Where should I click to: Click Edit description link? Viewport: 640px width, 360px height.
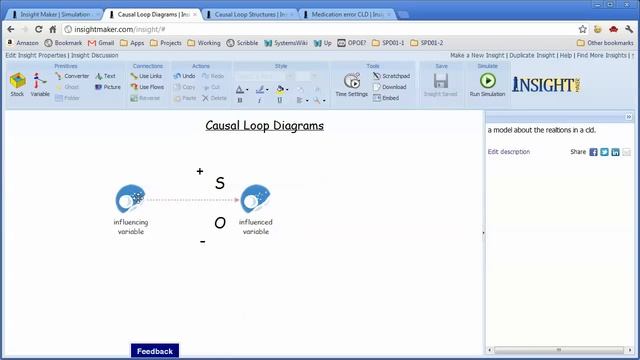point(509,151)
